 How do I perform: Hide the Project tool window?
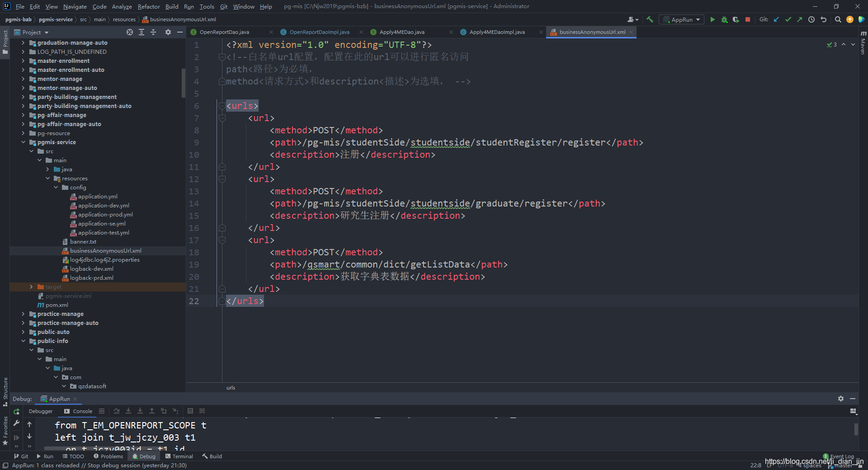click(179, 32)
